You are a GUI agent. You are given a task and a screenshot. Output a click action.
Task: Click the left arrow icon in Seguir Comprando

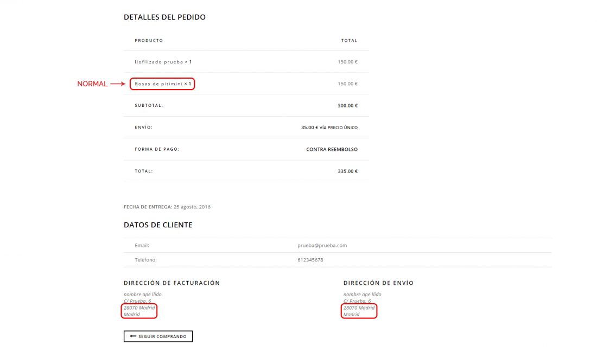tap(133, 336)
